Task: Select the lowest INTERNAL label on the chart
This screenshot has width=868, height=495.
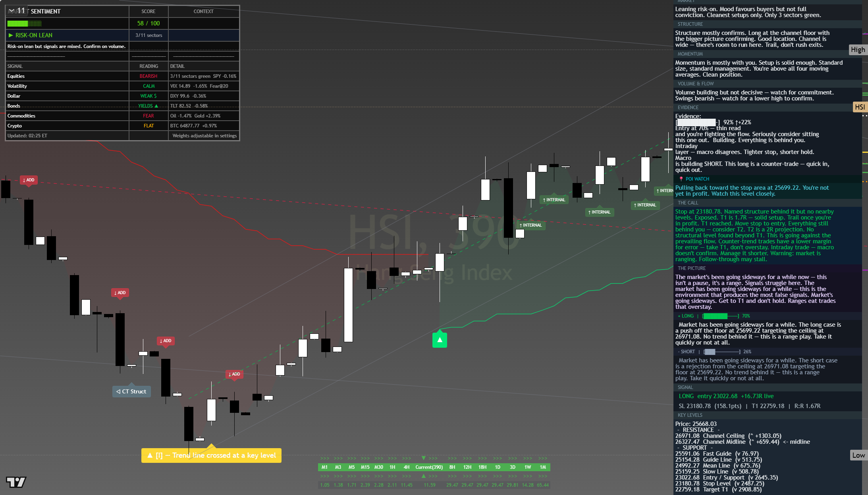Action: point(530,225)
